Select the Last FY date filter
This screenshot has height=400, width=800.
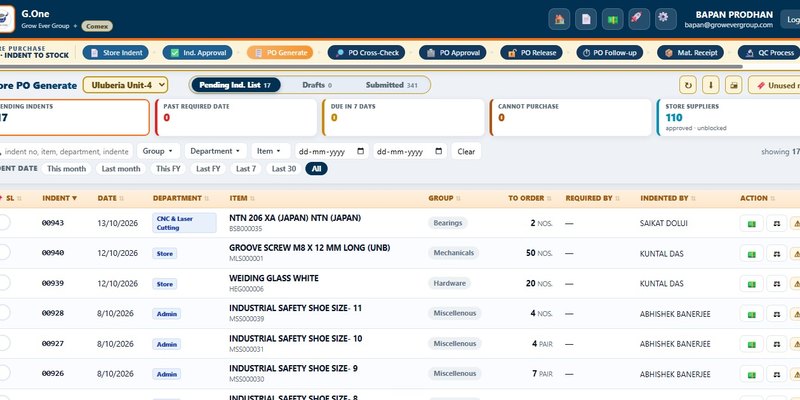pos(208,169)
